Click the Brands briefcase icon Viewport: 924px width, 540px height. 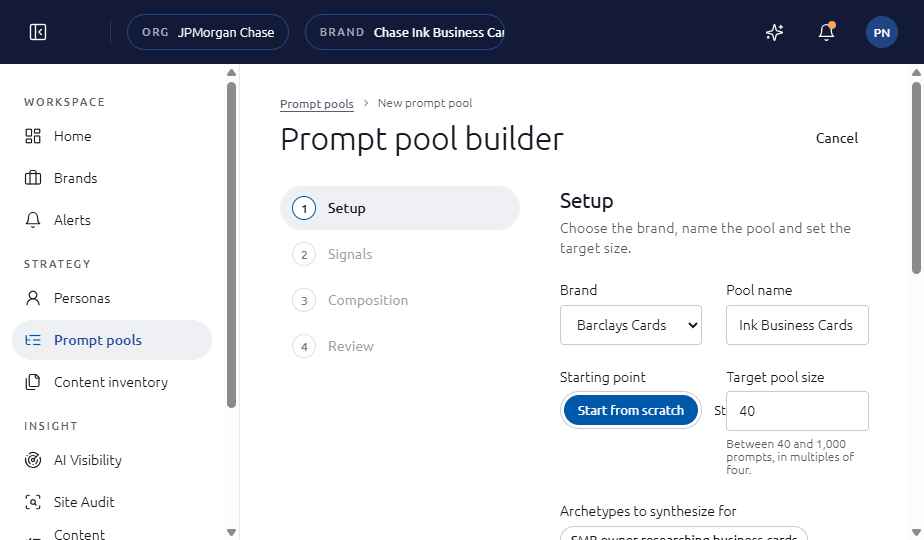click(x=33, y=178)
